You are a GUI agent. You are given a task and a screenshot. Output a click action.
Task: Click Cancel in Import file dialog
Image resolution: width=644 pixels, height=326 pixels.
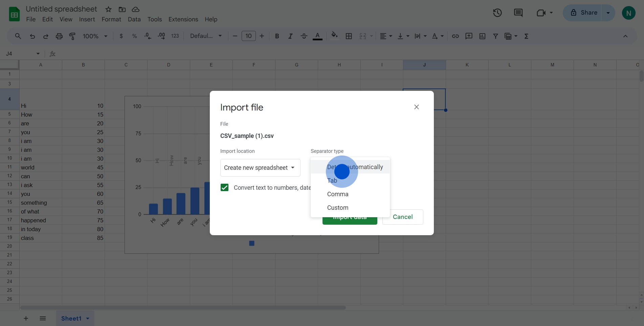click(x=402, y=217)
